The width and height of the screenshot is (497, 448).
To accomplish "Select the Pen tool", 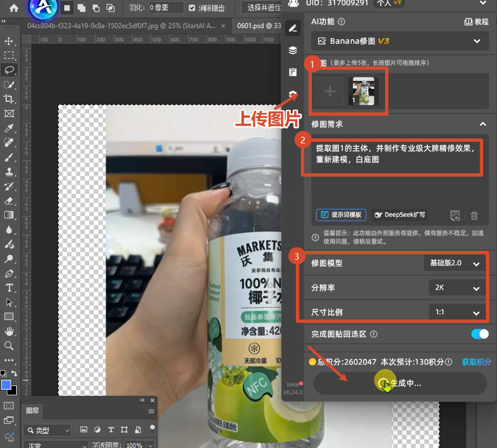I will coord(9,274).
